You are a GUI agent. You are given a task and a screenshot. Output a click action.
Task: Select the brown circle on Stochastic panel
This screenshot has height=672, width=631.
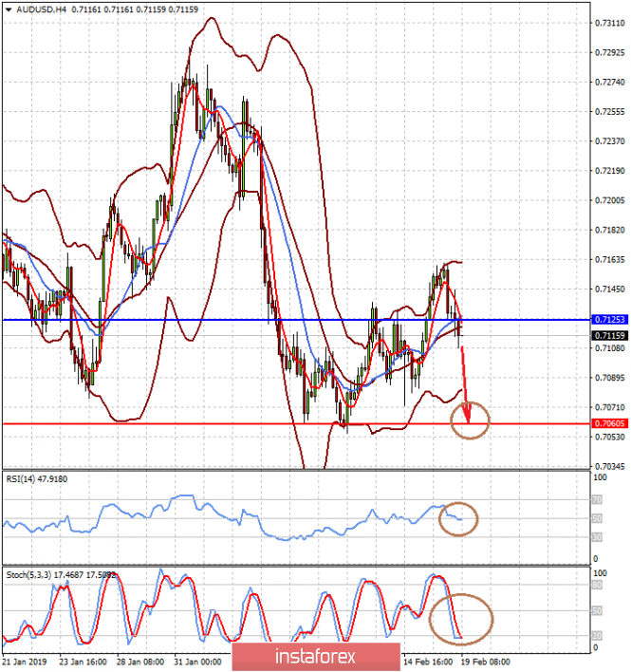tap(461, 618)
